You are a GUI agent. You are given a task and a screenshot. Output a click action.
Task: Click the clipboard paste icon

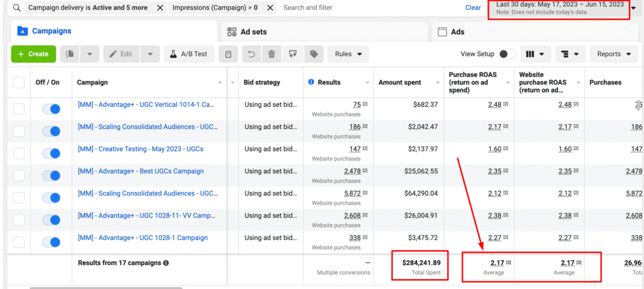click(x=228, y=54)
